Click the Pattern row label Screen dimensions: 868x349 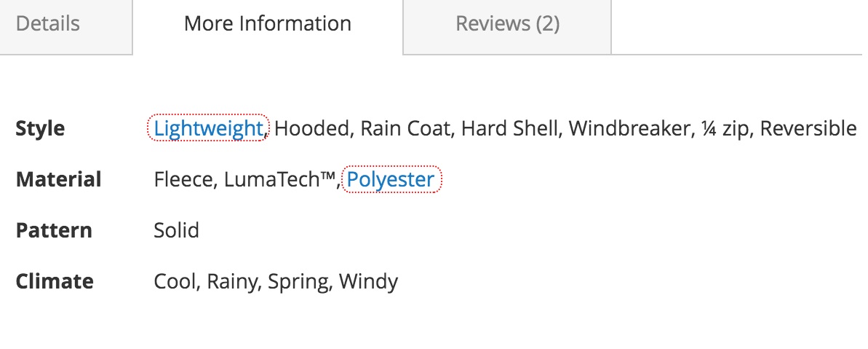click(54, 231)
